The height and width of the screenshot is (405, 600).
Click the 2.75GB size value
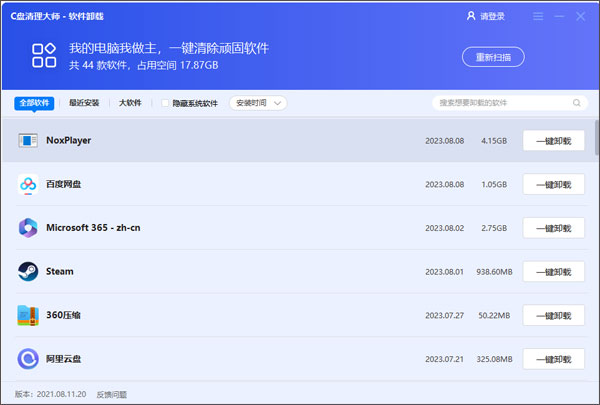tap(494, 228)
